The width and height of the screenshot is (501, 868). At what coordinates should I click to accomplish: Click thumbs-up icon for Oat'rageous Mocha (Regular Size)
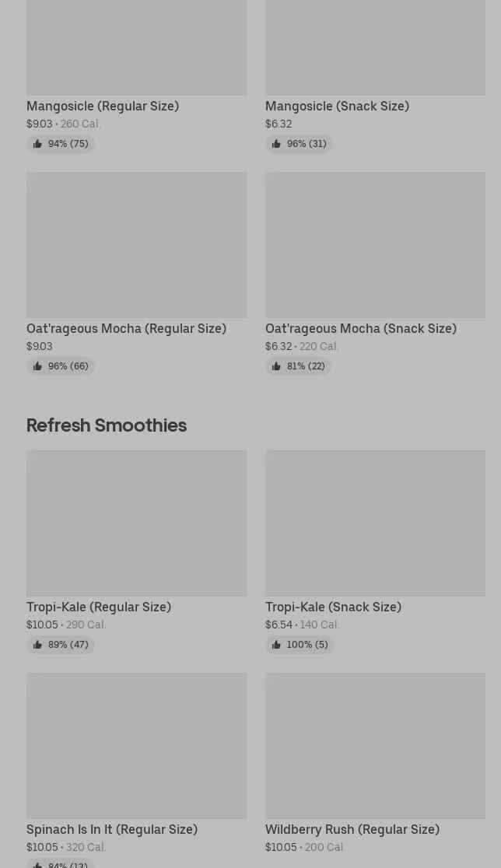(37, 366)
